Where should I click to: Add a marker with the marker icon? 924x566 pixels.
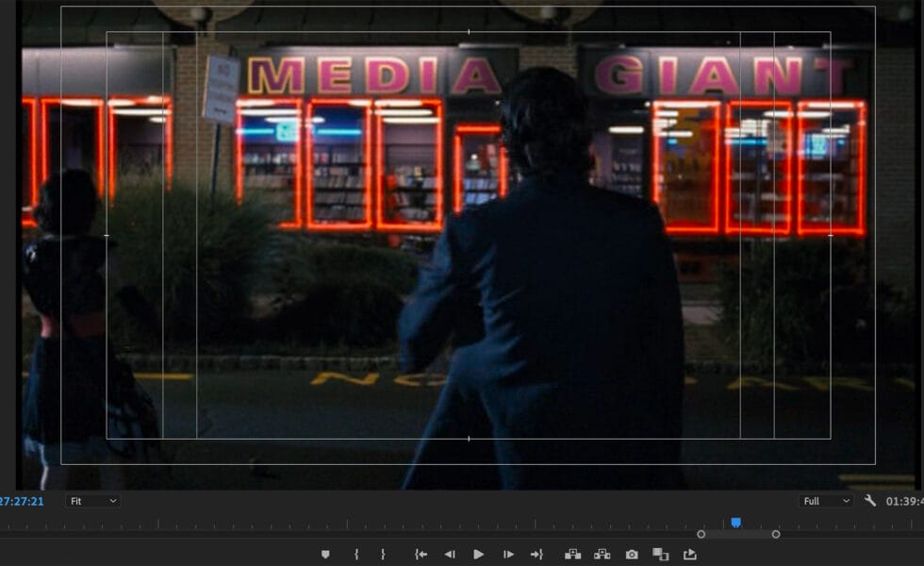325,555
